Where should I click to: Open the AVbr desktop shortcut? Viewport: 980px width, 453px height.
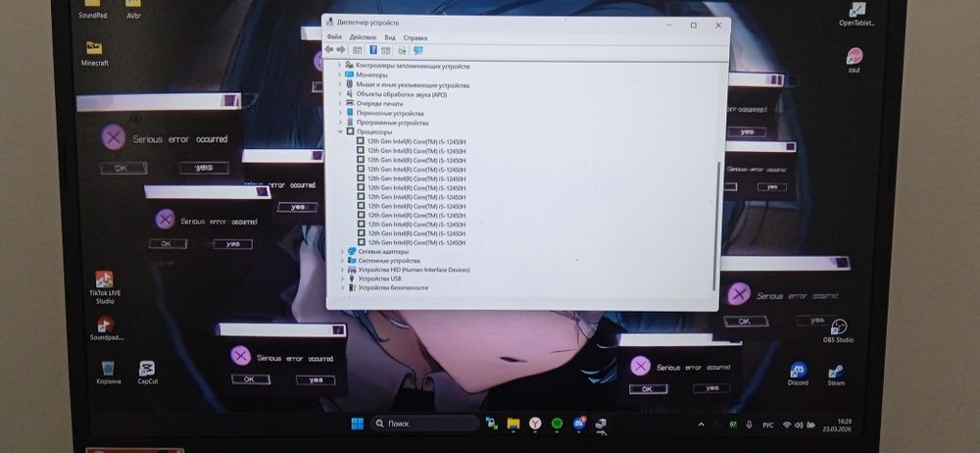(x=133, y=10)
